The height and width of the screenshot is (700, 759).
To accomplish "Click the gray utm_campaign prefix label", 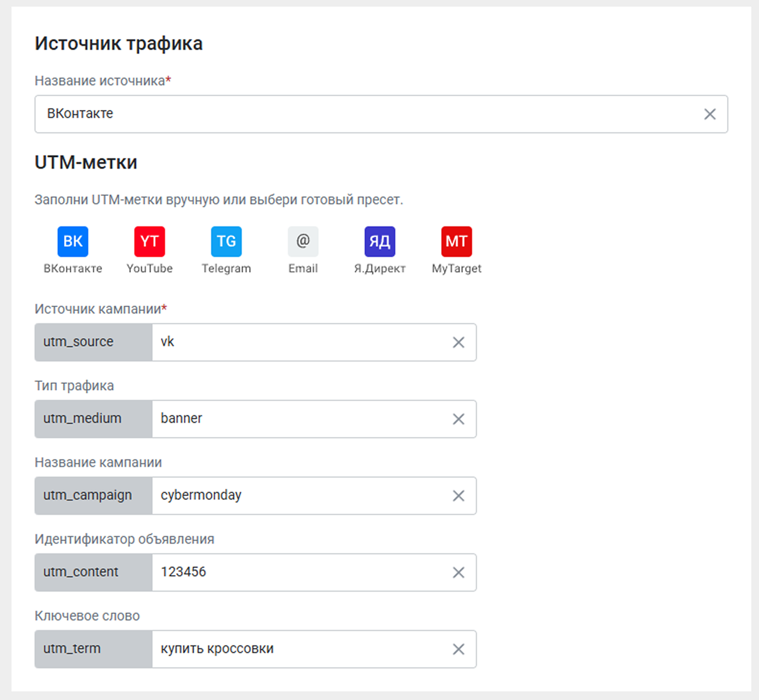I will pos(94,496).
